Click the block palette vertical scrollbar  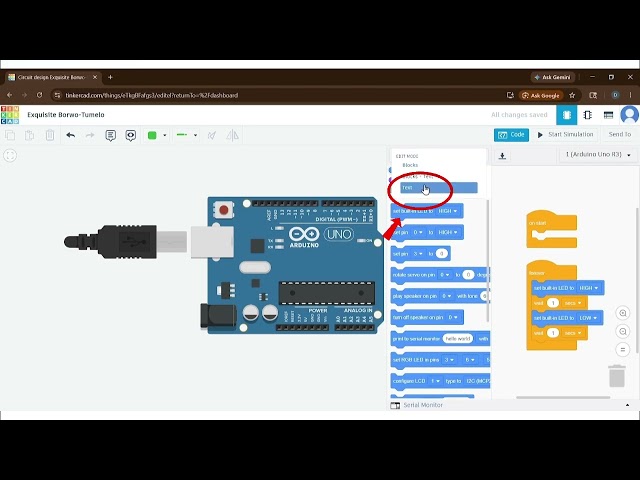tap(488, 261)
